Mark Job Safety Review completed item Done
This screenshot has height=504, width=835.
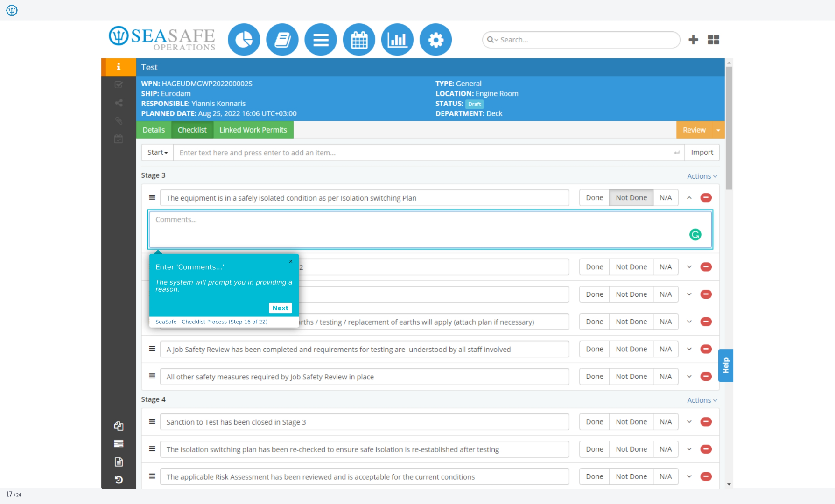[594, 349]
